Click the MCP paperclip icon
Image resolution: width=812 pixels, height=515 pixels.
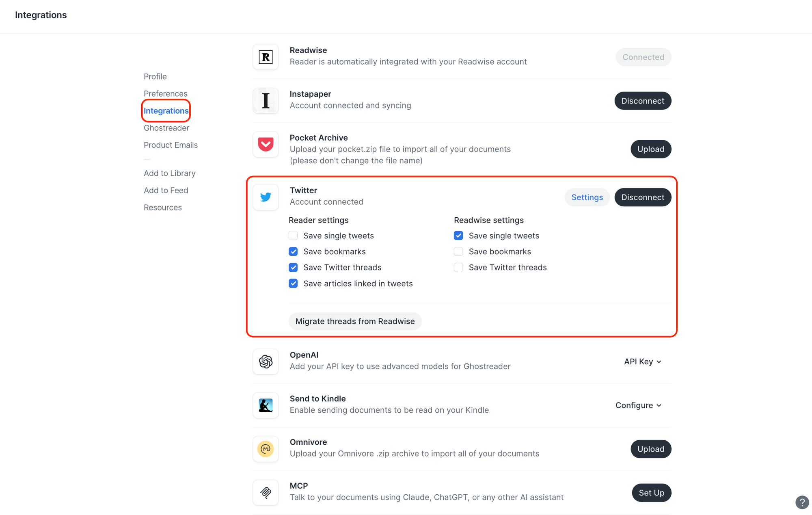(266, 493)
